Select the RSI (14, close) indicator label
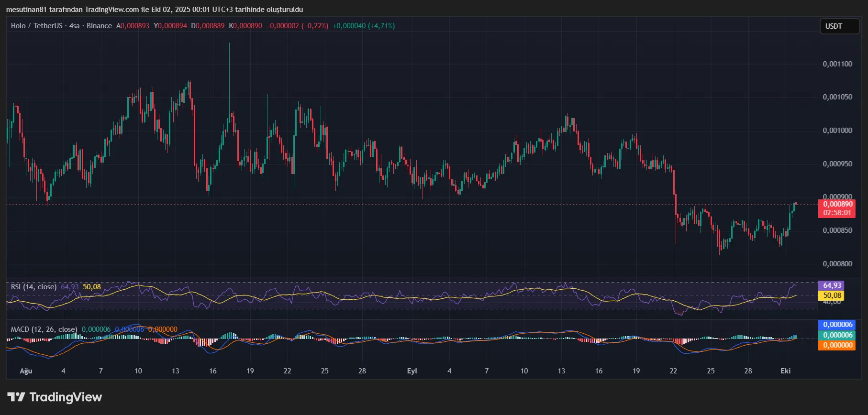Screen dimensions: 868x415 [33, 287]
